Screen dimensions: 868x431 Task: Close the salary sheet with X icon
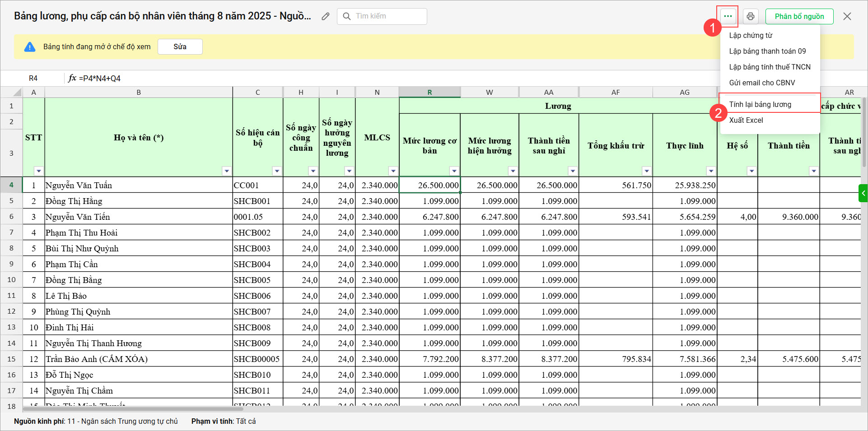tap(847, 16)
